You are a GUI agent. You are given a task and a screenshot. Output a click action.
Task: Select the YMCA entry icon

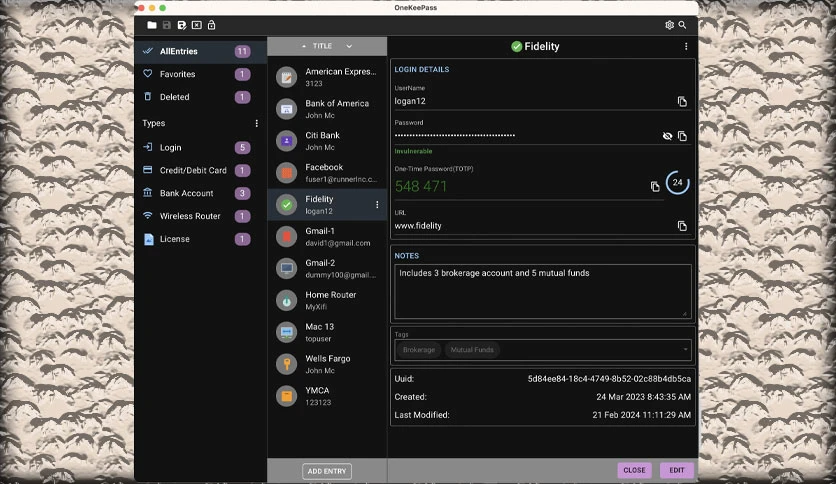pos(286,396)
